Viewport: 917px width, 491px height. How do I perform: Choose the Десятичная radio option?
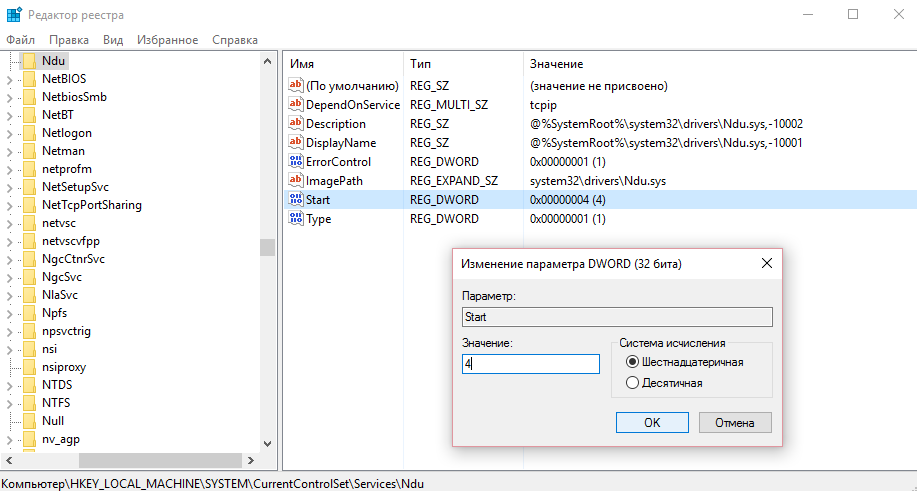(631, 382)
